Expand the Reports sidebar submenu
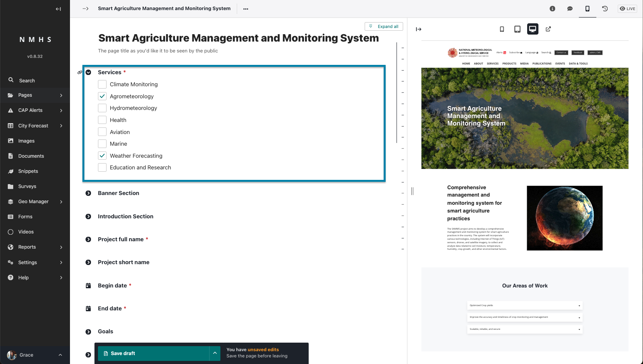This screenshot has width=643, height=364. coord(61,247)
